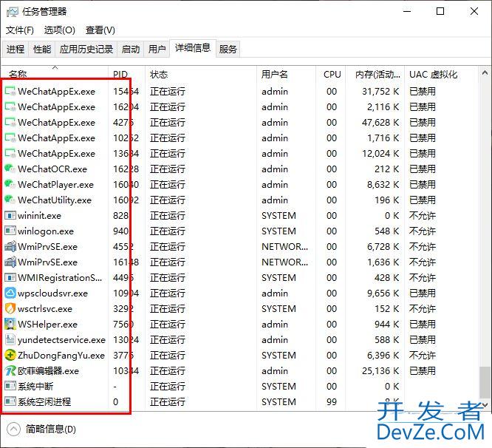Click the scrollbar up arrow
The height and width of the screenshot is (448, 492).
[x=485, y=73]
